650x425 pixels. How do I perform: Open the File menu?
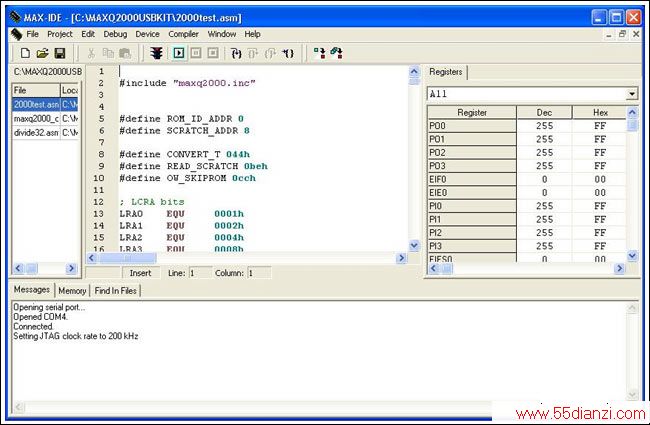(x=32, y=34)
